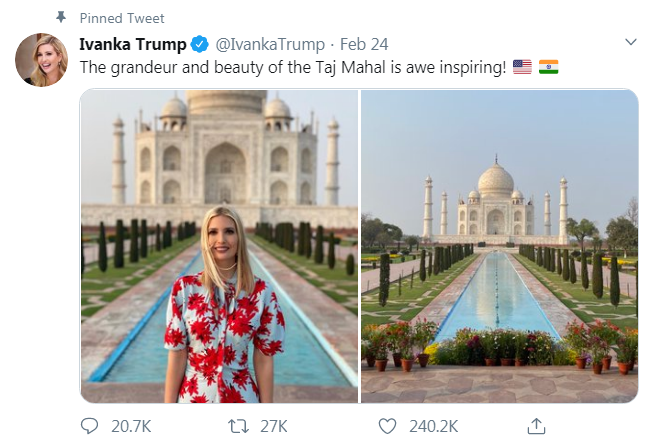Click the @IvankaTrump handle
Screen dimensions: 653x444
pyautogui.click(x=269, y=44)
